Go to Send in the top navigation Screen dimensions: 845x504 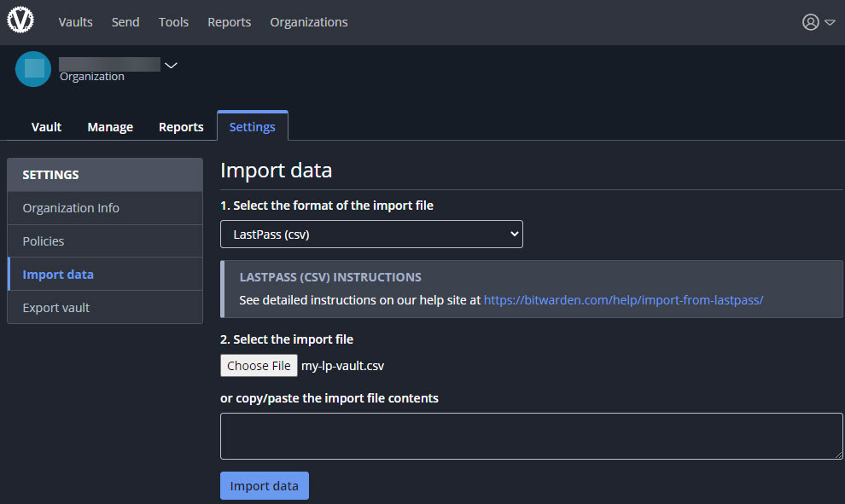coord(125,22)
